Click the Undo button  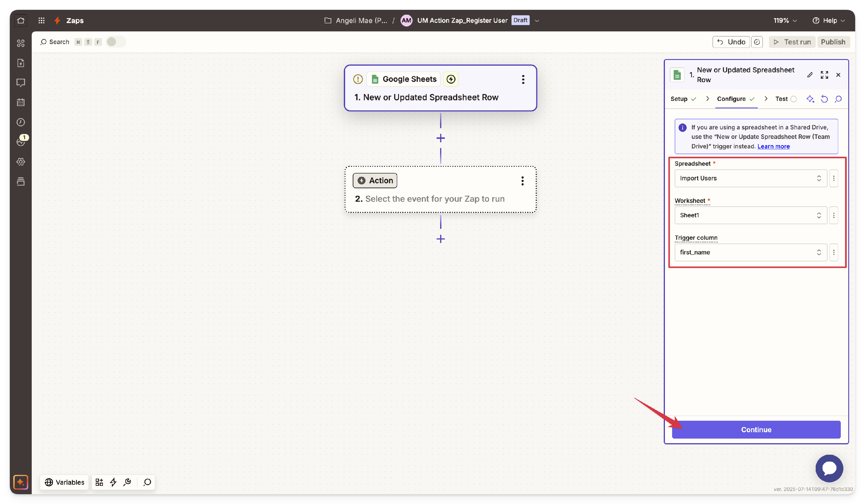point(731,42)
